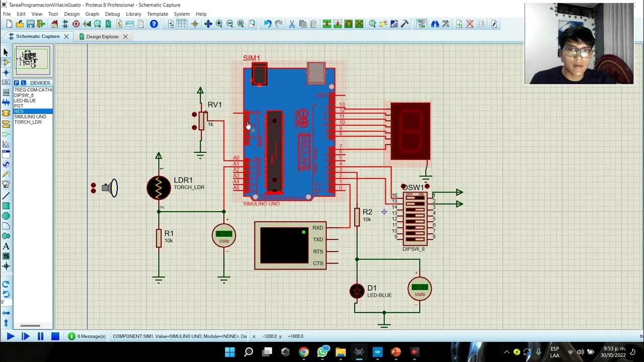Play the simulation
The image size is (644, 362).
(11, 336)
